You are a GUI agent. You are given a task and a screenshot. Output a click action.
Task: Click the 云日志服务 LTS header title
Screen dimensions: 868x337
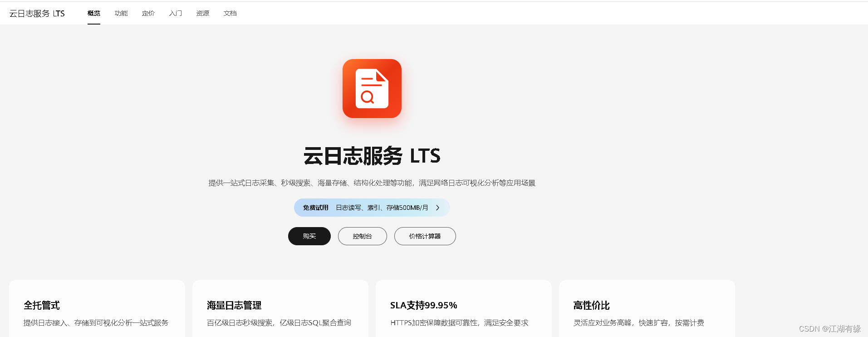click(37, 14)
